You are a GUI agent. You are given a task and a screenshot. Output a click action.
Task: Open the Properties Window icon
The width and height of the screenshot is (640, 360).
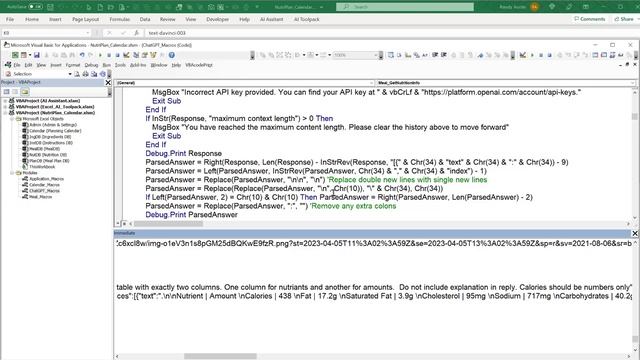click(x=144, y=55)
